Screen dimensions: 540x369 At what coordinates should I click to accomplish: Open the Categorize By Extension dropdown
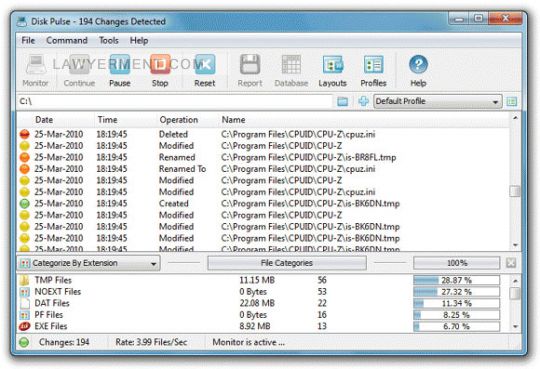coord(89,263)
